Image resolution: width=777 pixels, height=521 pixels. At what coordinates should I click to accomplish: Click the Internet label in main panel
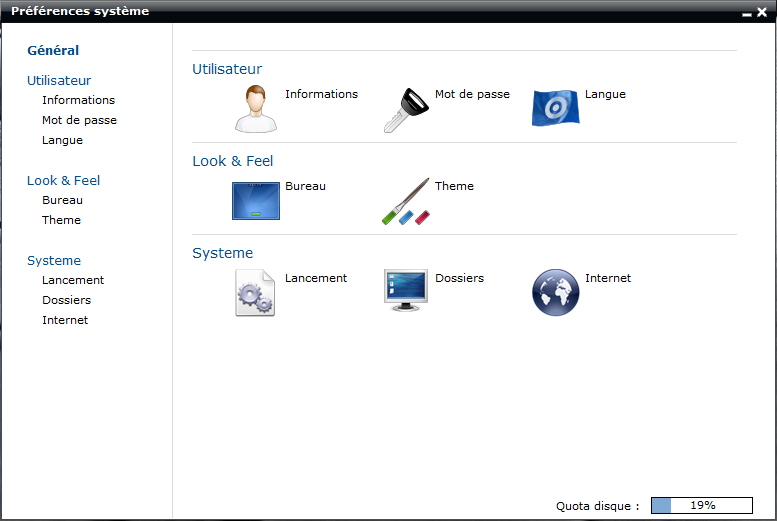pyautogui.click(x=608, y=278)
